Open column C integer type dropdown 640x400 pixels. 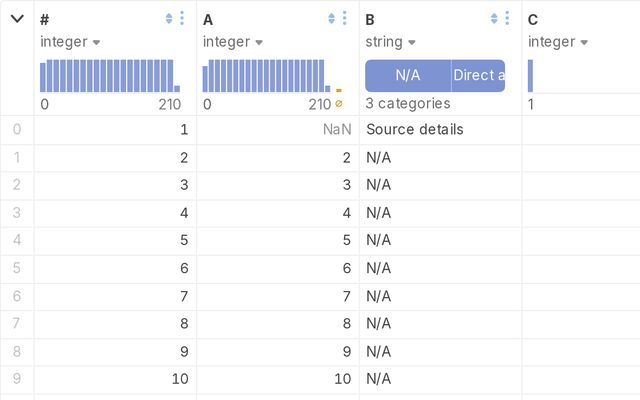pos(558,42)
